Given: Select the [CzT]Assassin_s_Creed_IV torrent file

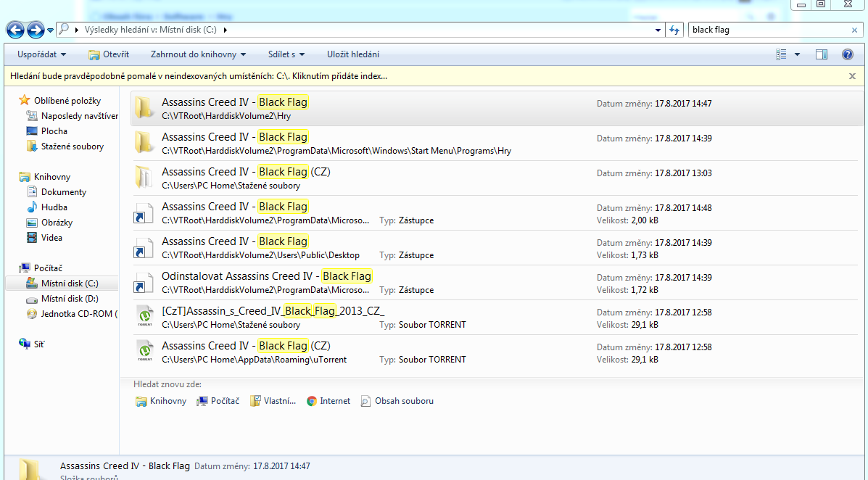Looking at the screenshot, I should (497, 318).
